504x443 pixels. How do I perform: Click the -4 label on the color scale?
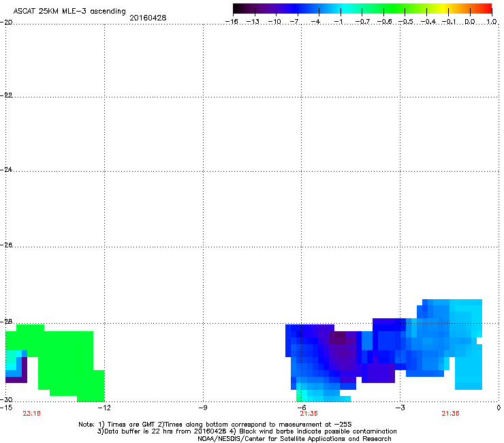(x=316, y=22)
